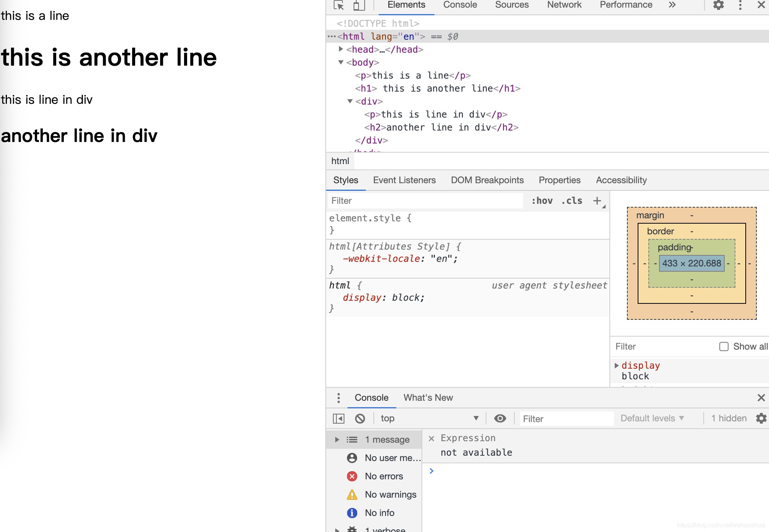Open the Event Listeners tab
Viewport: 769px width, 532px height.
(x=404, y=180)
